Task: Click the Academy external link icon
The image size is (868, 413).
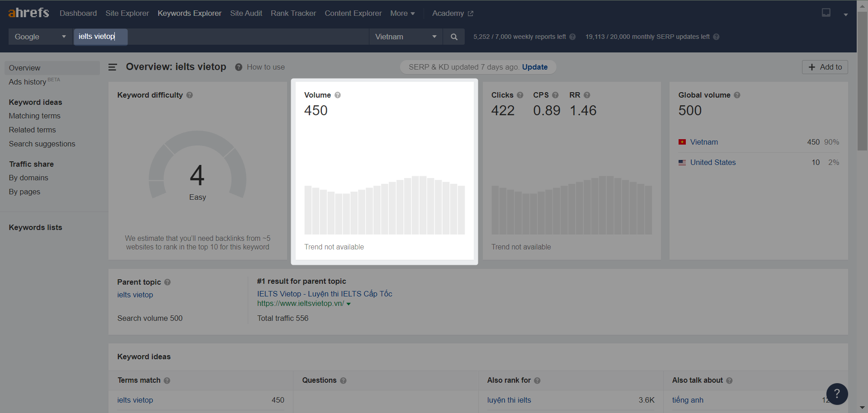Action: [x=470, y=14]
